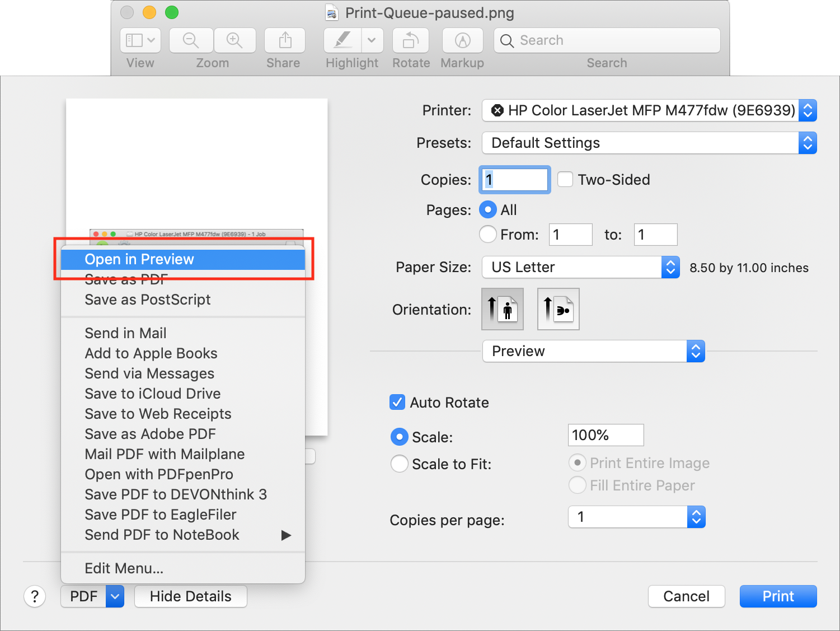This screenshot has width=840, height=631.
Task: Choose Save as Adobe PDF menu item
Action: (183, 434)
